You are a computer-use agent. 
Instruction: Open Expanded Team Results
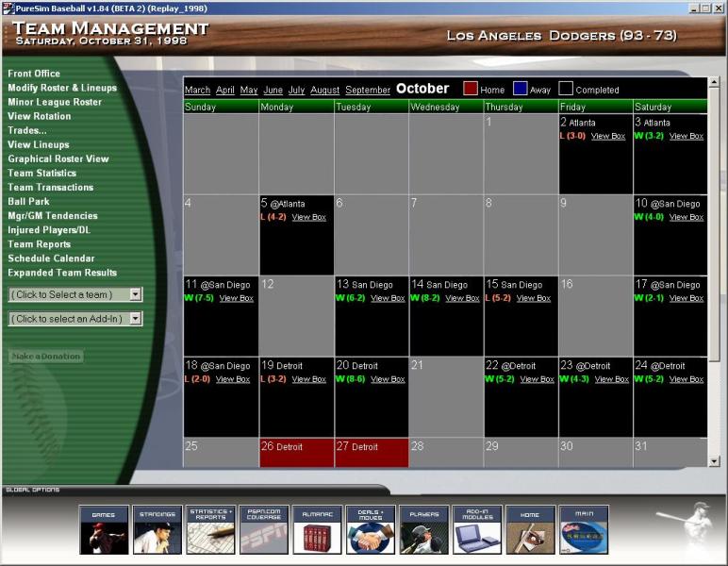[62, 273]
